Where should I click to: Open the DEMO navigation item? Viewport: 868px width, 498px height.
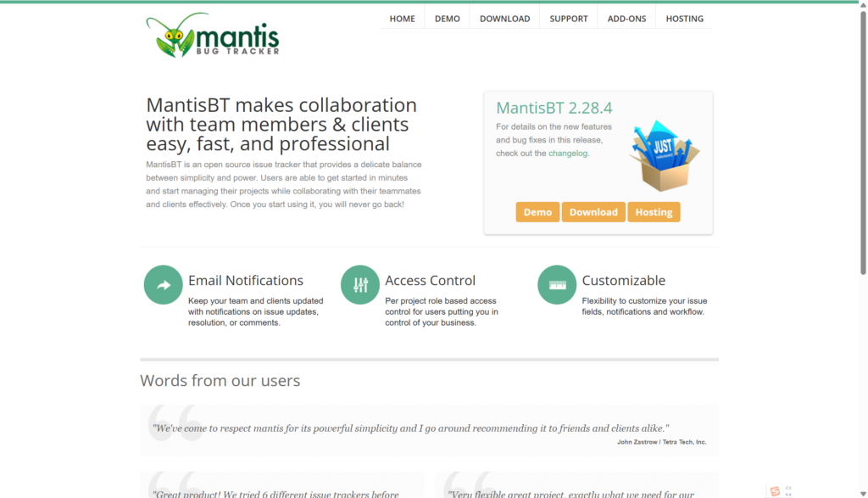(x=448, y=19)
